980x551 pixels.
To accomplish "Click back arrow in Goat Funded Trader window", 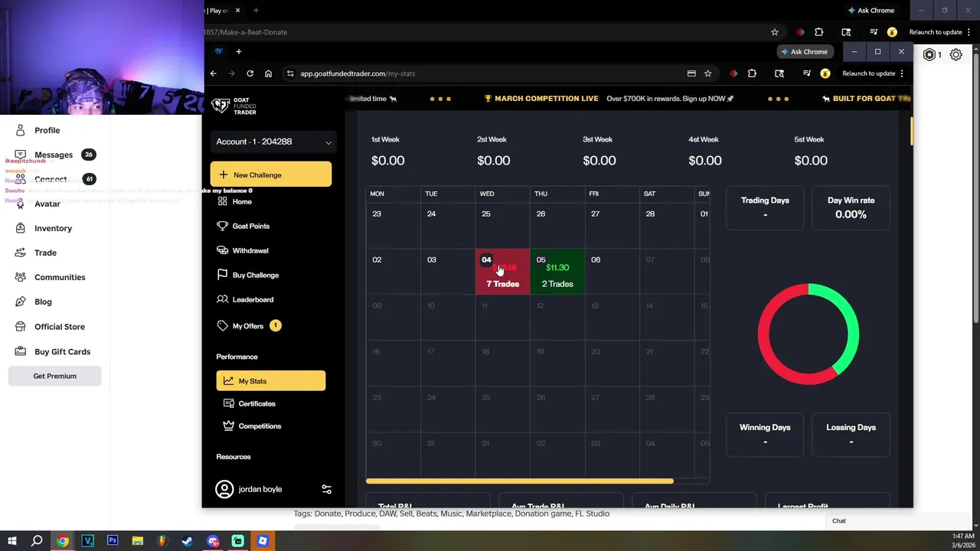I will pos(214,73).
